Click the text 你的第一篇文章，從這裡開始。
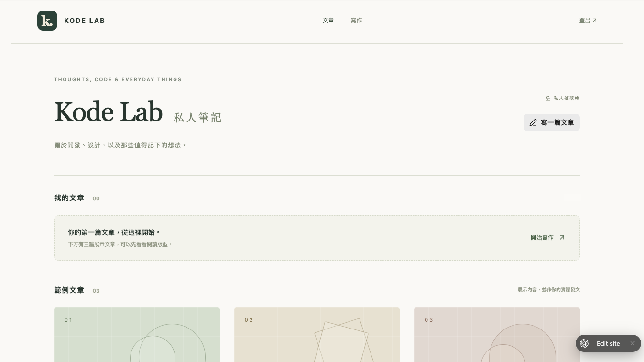 click(x=114, y=232)
